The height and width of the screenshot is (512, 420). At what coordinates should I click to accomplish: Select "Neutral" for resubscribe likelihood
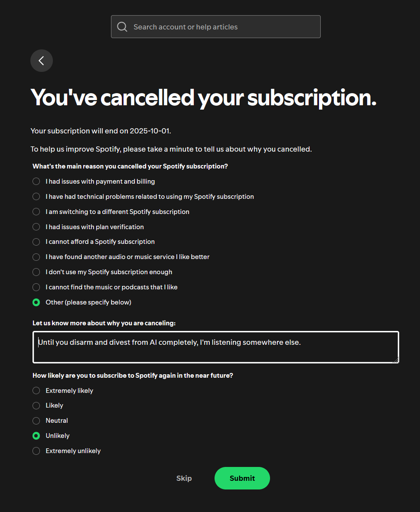pos(36,421)
